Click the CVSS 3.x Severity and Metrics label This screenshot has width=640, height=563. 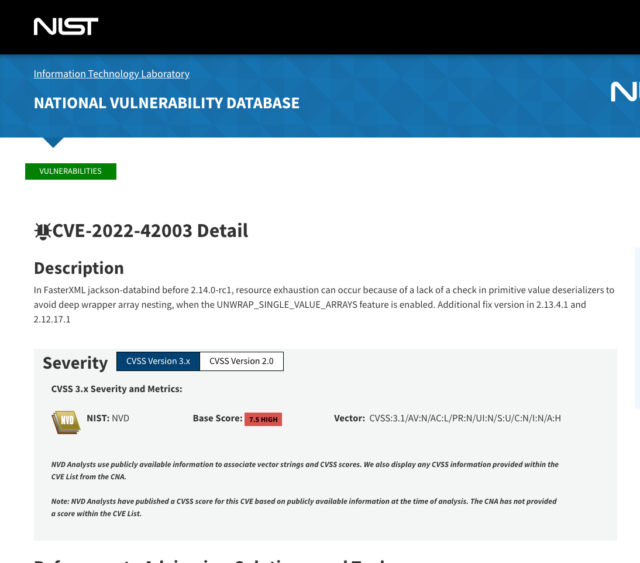point(117,389)
